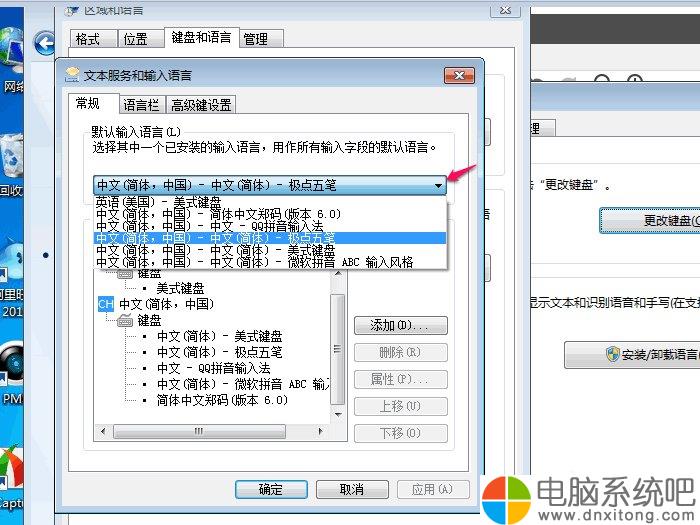Select 英语(美国) - 美式键盘 in dropdown list
The width and height of the screenshot is (700, 525).
pyautogui.click(x=270, y=202)
